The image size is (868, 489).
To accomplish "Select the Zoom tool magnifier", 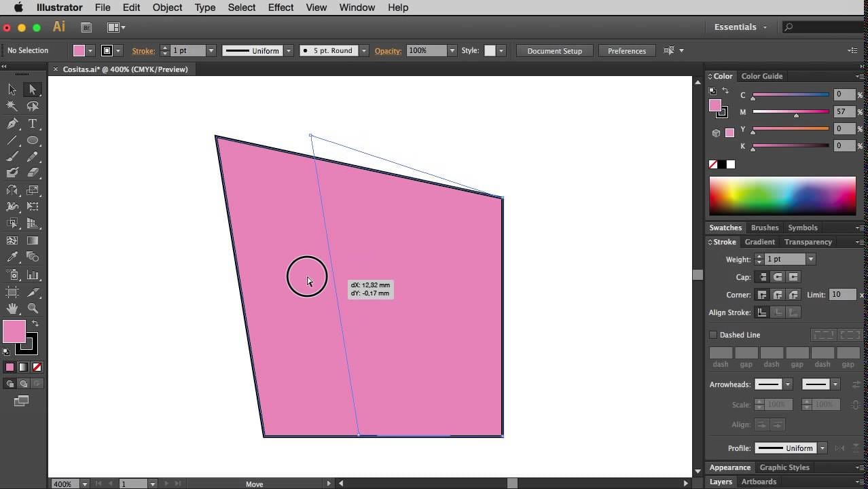I will tap(33, 308).
